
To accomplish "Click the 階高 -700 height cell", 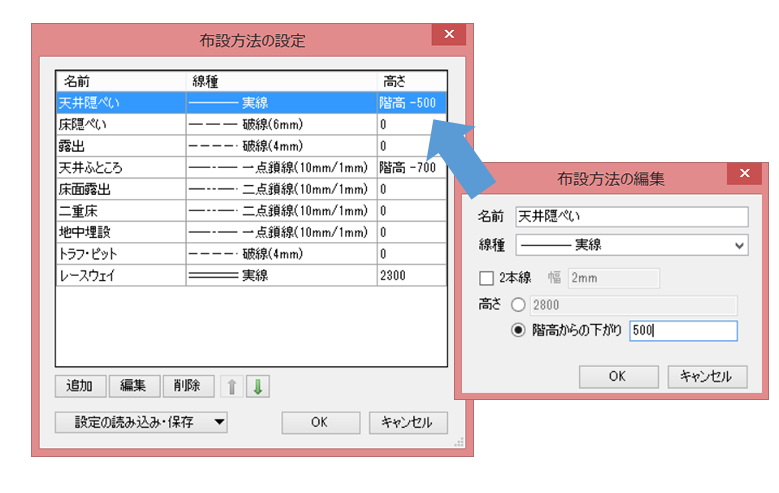I will click(x=411, y=167).
